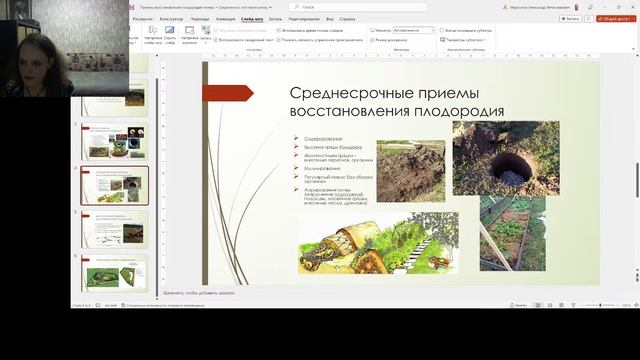
Task: Open the Рецензирование tab
Action: [304, 19]
